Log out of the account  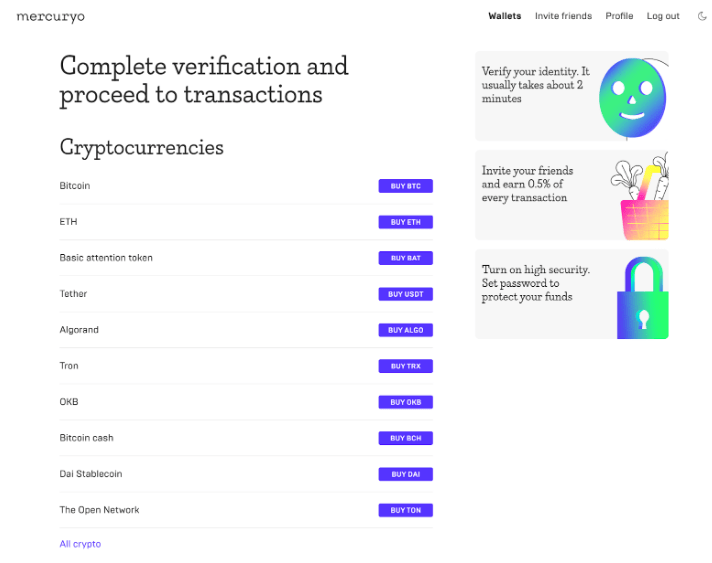663,16
